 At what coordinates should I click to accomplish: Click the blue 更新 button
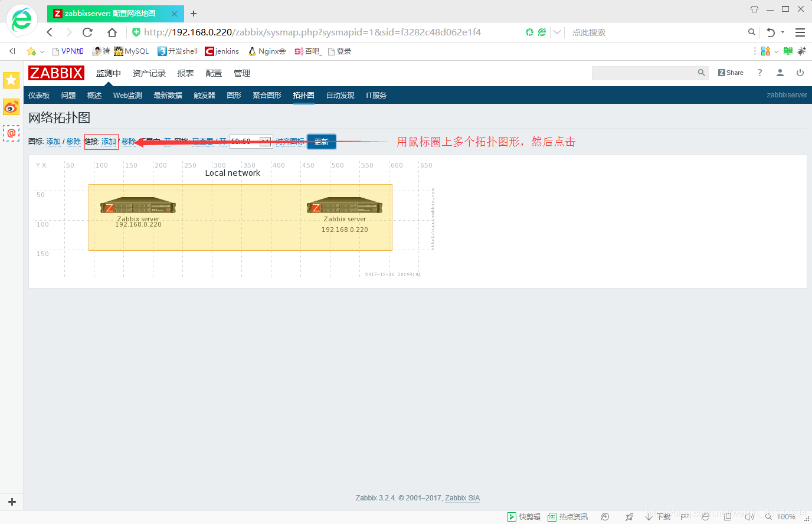pyautogui.click(x=322, y=142)
